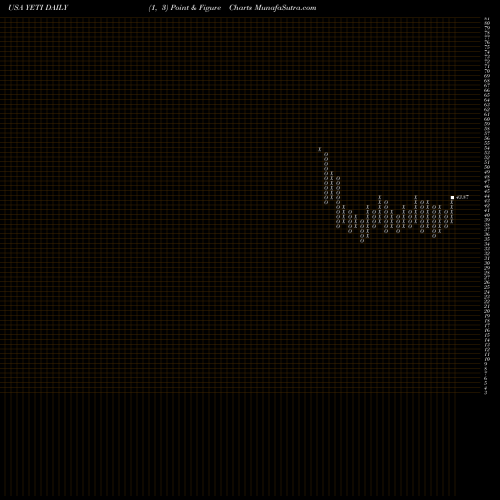Click the lowest O mark on the chart
This screenshot has height=500, width=500.
point(362,241)
